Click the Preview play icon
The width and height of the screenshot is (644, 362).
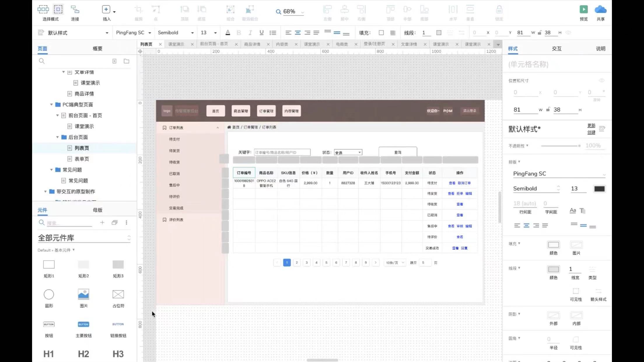click(583, 9)
